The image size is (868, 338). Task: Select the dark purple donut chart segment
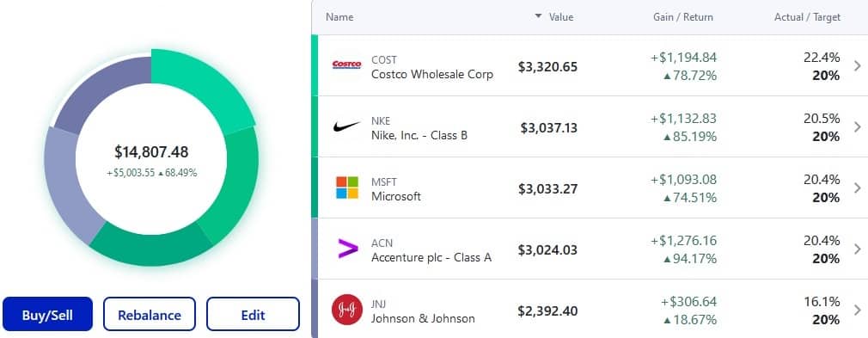tap(100, 93)
